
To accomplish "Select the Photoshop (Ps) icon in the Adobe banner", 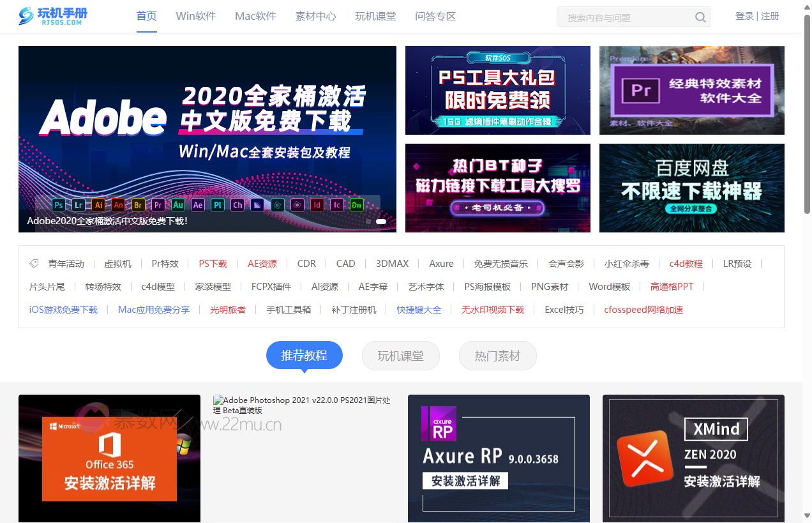I will (58, 205).
